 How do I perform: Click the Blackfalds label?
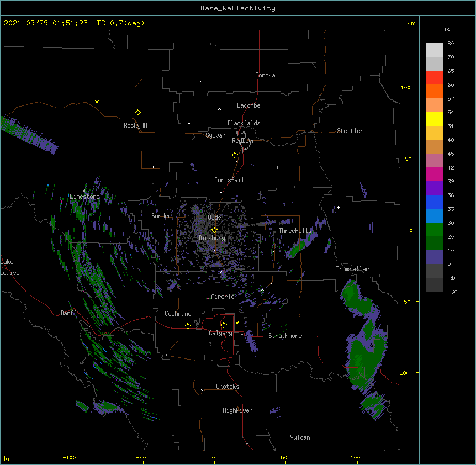click(244, 123)
